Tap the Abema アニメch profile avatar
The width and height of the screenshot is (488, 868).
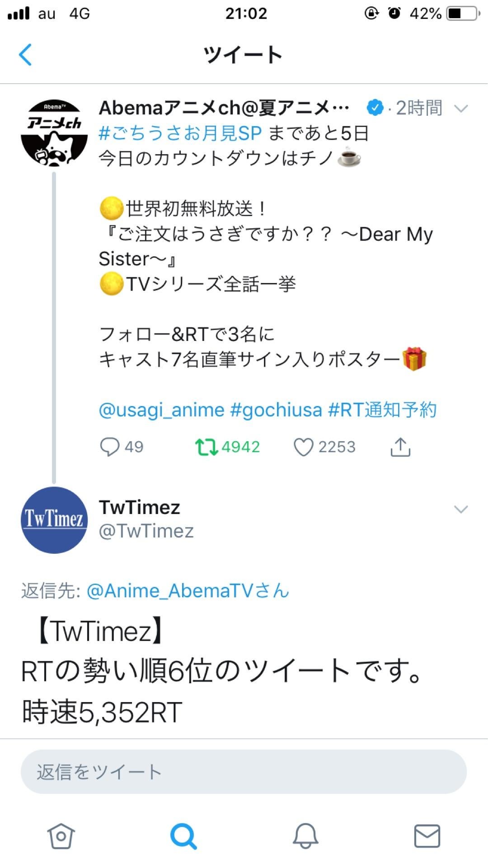(54, 133)
